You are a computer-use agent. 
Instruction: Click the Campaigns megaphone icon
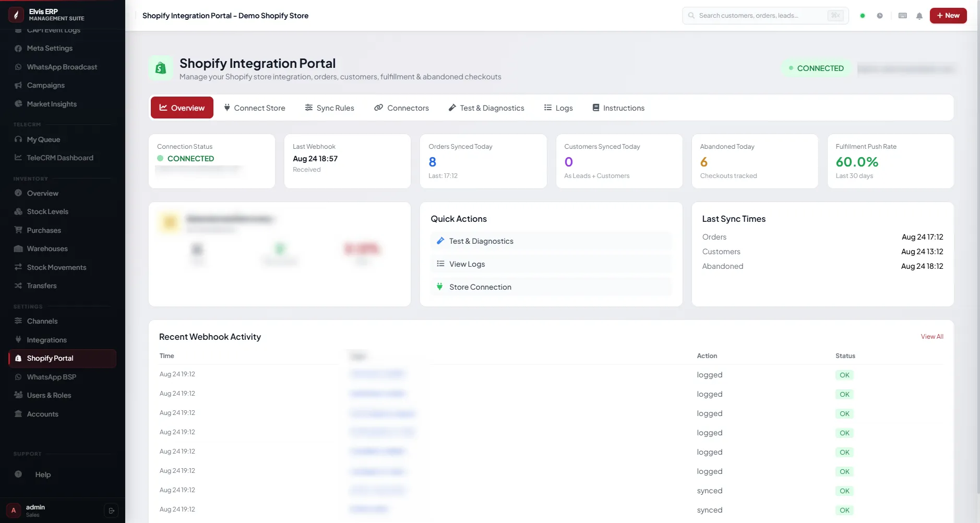18,85
